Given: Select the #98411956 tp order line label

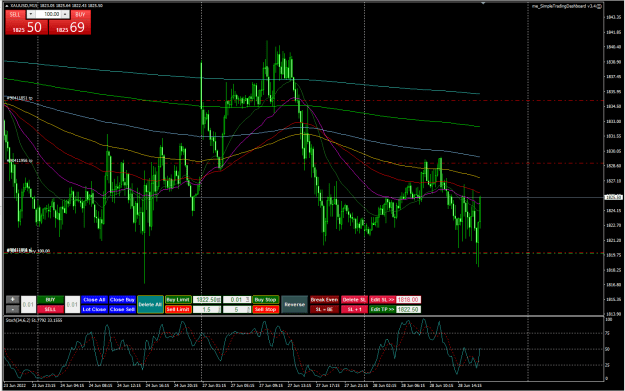Looking at the screenshot, I should pyautogui.click(x=20, y=161).
